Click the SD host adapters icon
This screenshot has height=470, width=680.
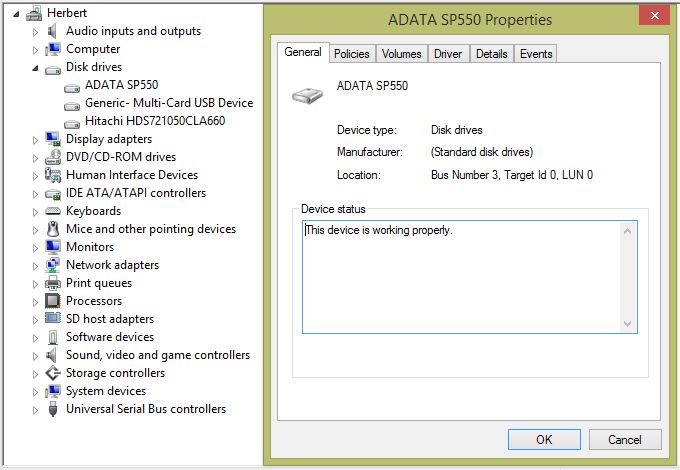(53, 318)
